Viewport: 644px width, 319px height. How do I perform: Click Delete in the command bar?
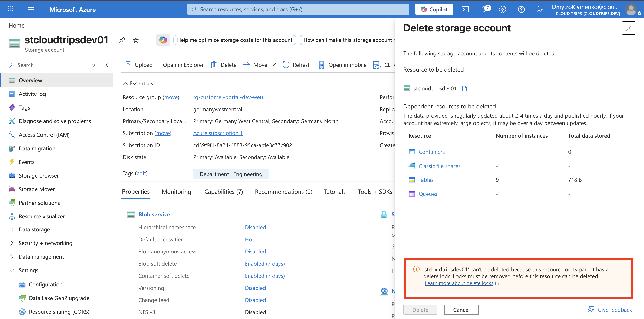click(224, 65)
